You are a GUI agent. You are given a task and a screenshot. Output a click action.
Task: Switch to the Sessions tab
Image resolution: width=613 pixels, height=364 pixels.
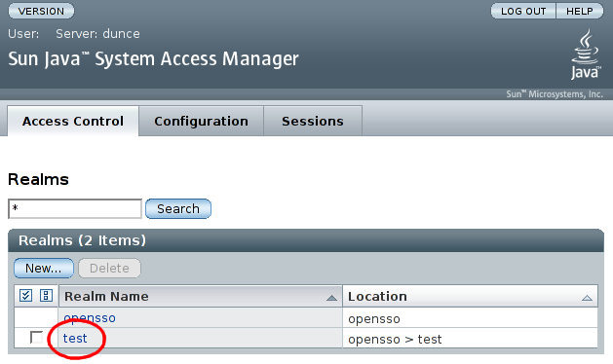pos(313,121)
